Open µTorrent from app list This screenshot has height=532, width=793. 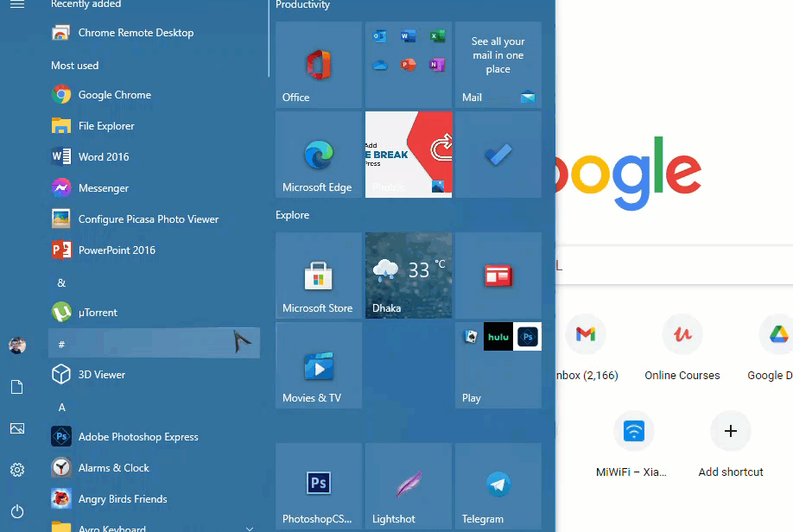tap(155, 313)
